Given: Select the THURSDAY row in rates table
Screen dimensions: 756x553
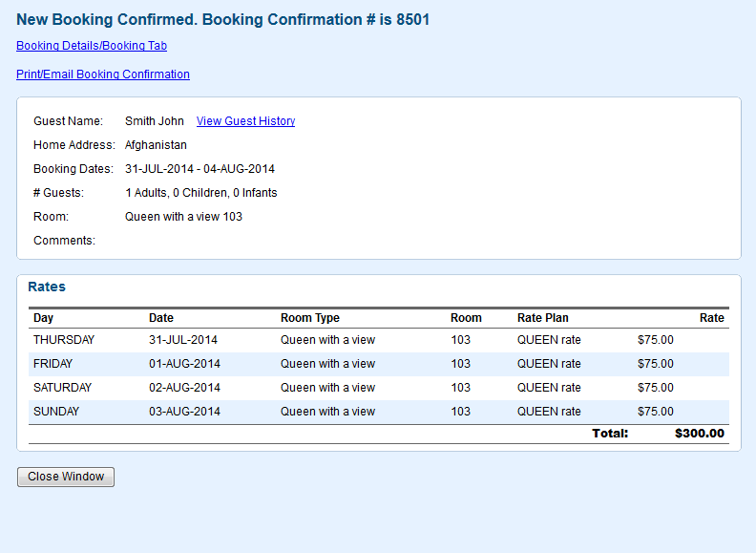Looking at the screenshot, I should (x=63, y=340).
